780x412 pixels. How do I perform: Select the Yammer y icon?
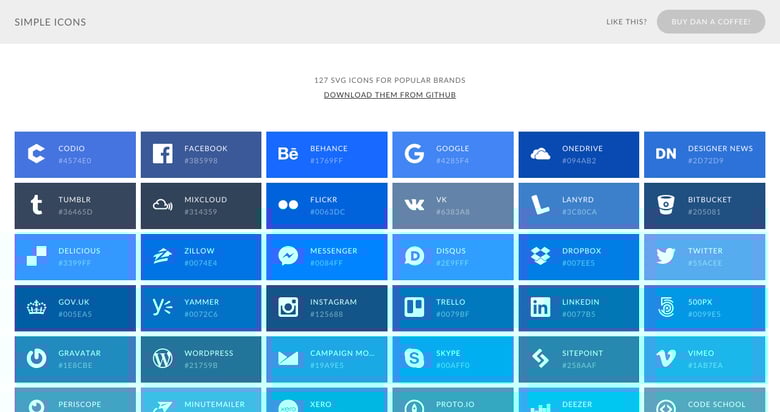pyautogui.click(x=162, y=308)
